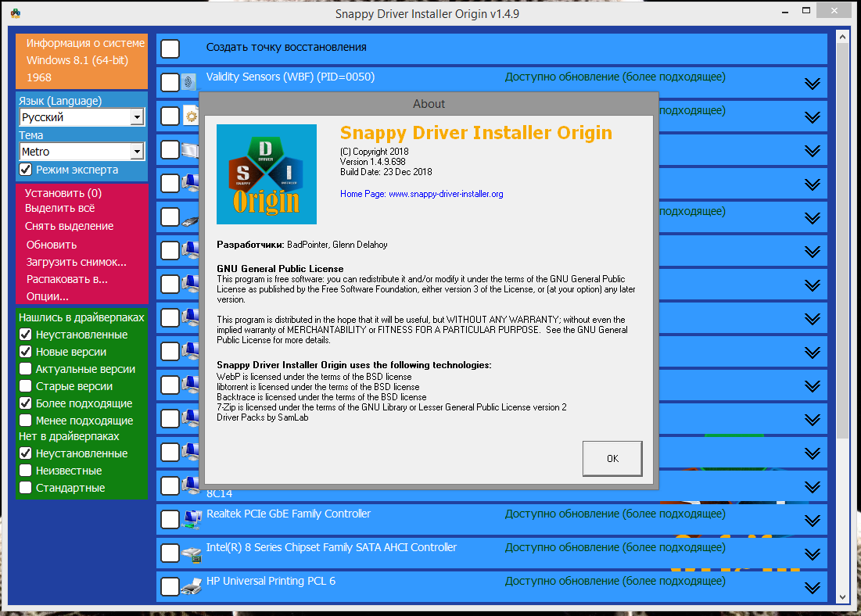Open Загрузить снимок...

[x=77, y=262]
